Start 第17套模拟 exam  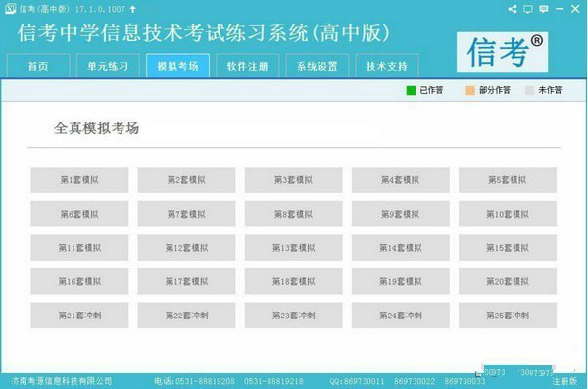point(186,281)
